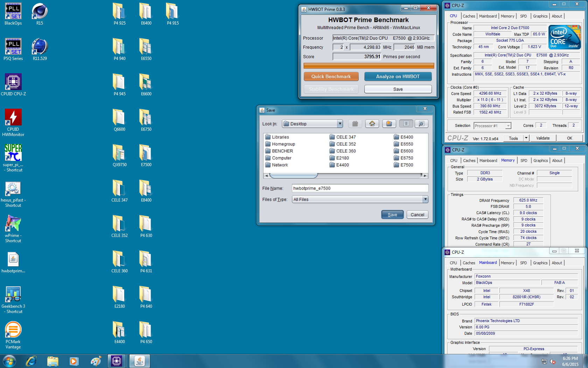Open the P5Q Series PLL SET shortcut

click(13, 49)
